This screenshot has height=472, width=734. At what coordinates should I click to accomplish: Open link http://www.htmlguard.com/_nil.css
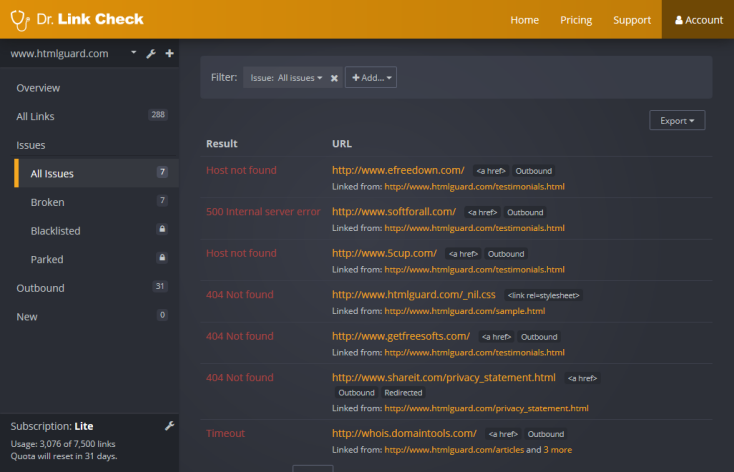coord(413,295)
